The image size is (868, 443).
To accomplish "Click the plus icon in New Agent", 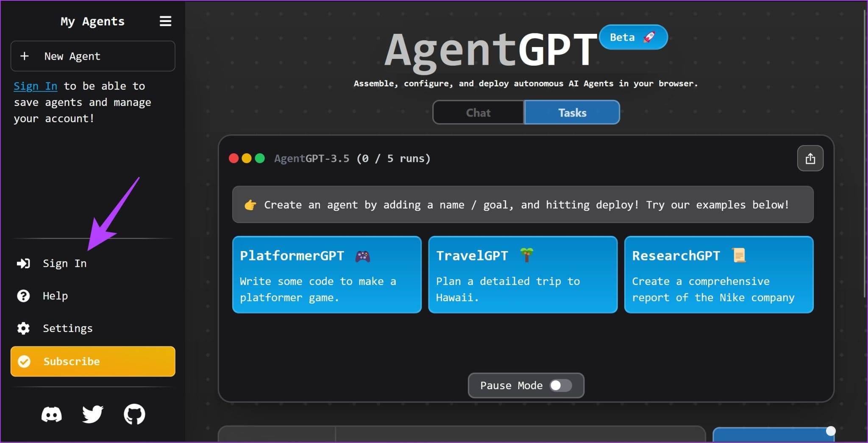I will tap(25, 56).
